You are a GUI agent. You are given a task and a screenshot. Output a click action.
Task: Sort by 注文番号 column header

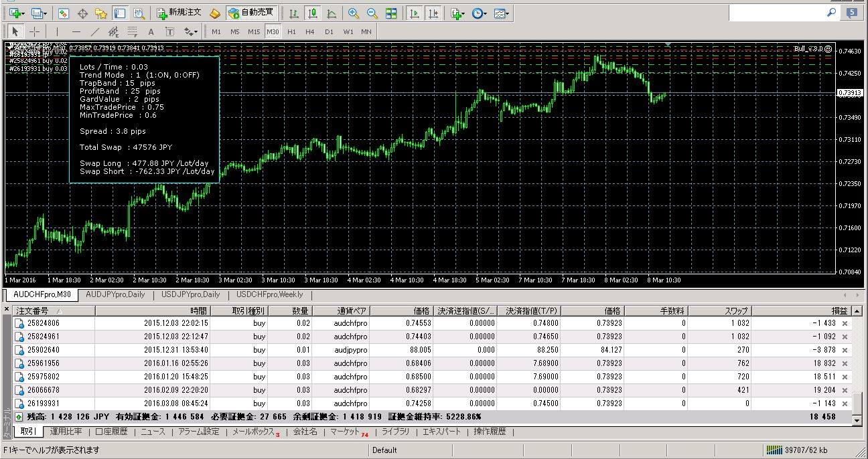54,311
